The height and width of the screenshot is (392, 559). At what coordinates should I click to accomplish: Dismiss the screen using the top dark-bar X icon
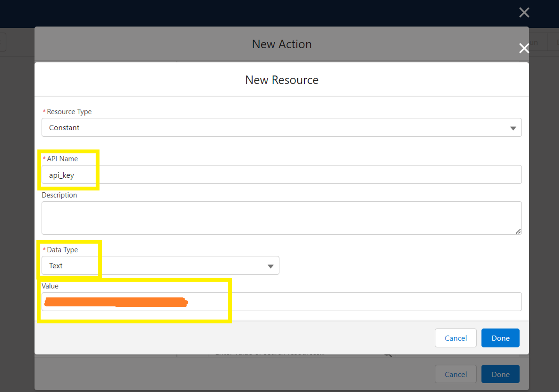[x=524, y=12]
